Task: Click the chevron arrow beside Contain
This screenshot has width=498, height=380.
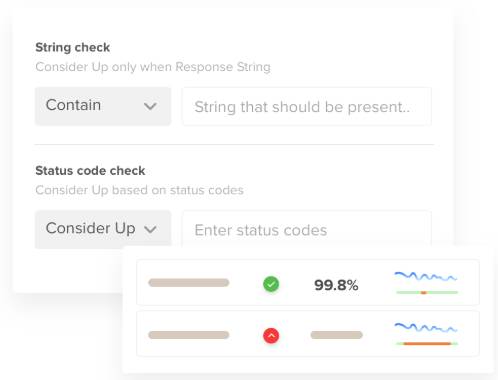Action: pyautogui.click(x=150, y=106)
